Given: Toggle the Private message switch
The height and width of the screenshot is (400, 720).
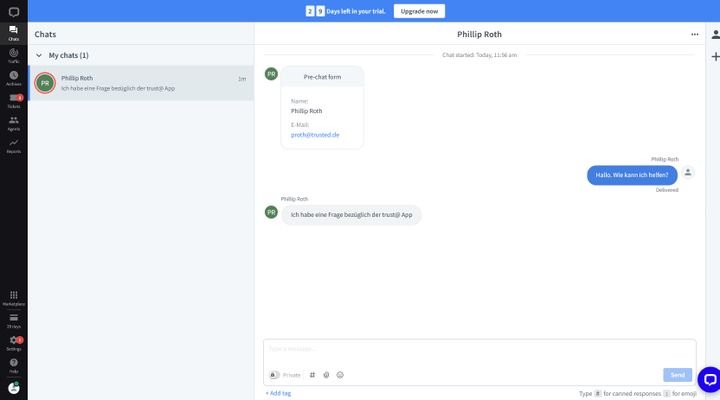Looking at the screenshot, I should coord(274,375).
